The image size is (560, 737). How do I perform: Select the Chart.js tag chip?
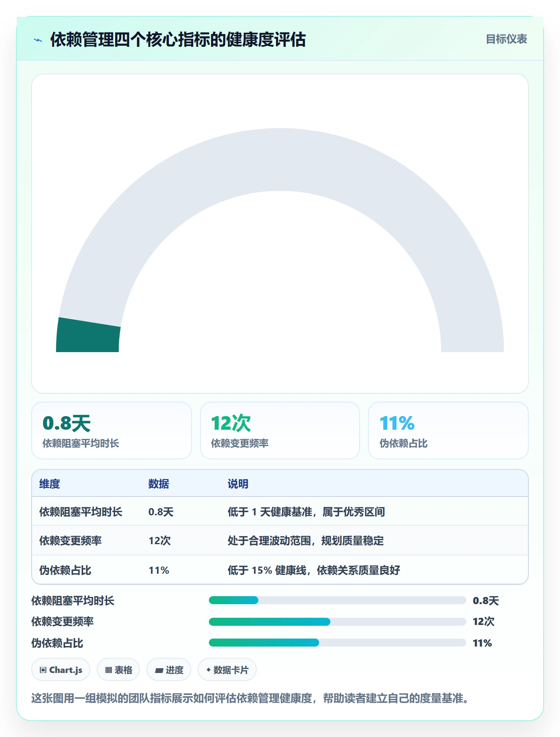click(61, 670)
